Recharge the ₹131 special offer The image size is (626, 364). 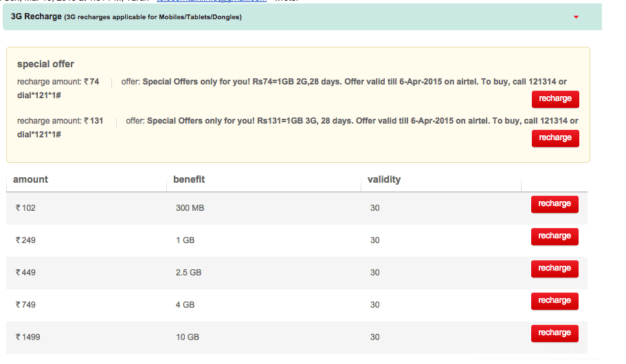555,138
